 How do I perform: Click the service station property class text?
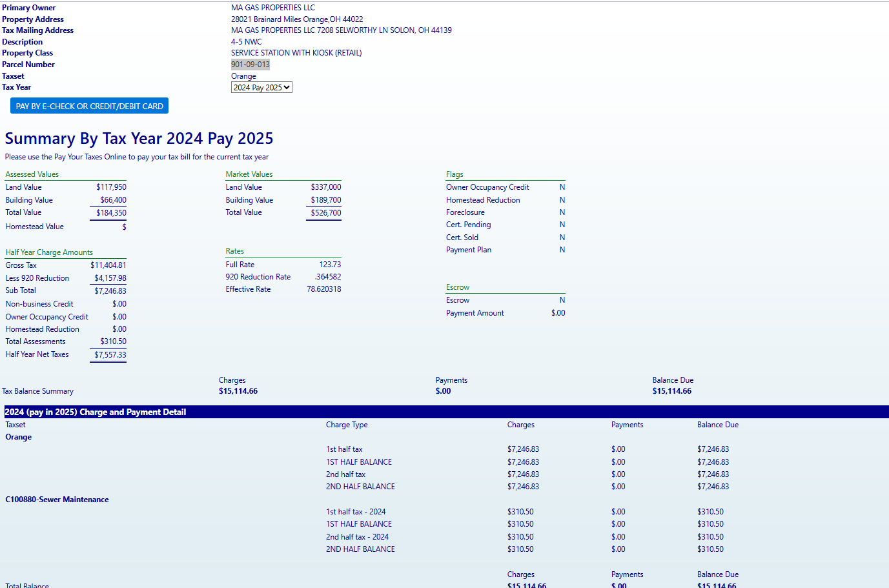click(x=296, y=53)
